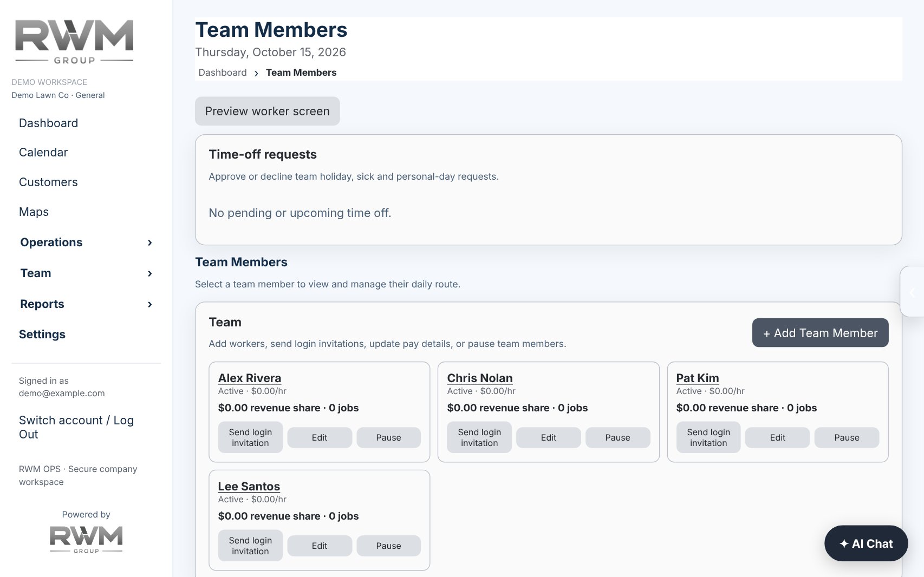
Task: Edit Chris Nolan's details
Action: [549, 437]
